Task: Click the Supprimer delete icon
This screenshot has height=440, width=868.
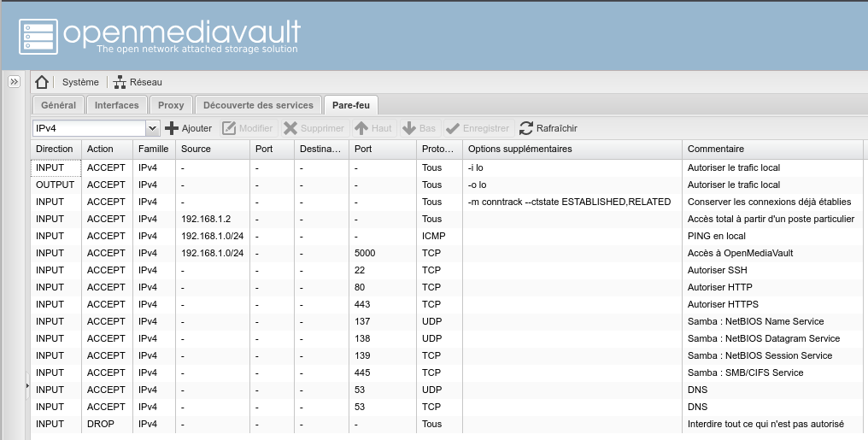Action: click(x=290, y=128)
